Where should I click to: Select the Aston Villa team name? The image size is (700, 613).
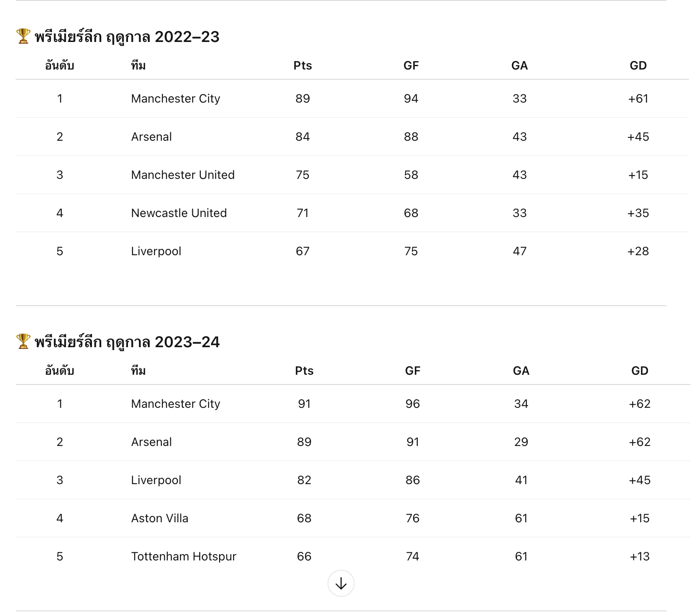point(160,518)
